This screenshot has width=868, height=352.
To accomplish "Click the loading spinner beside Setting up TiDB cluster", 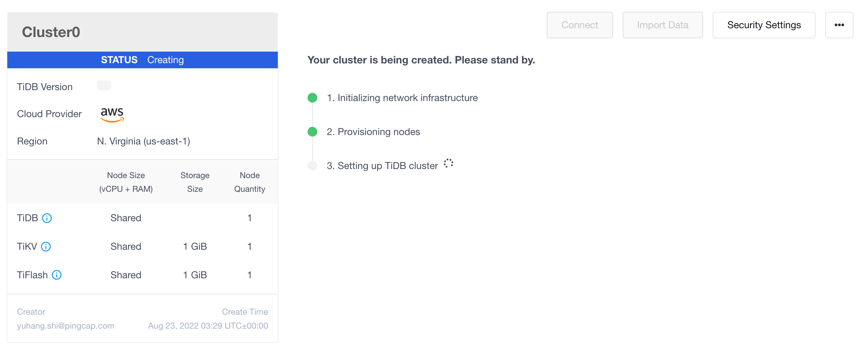I will click(x=449, y=164).
